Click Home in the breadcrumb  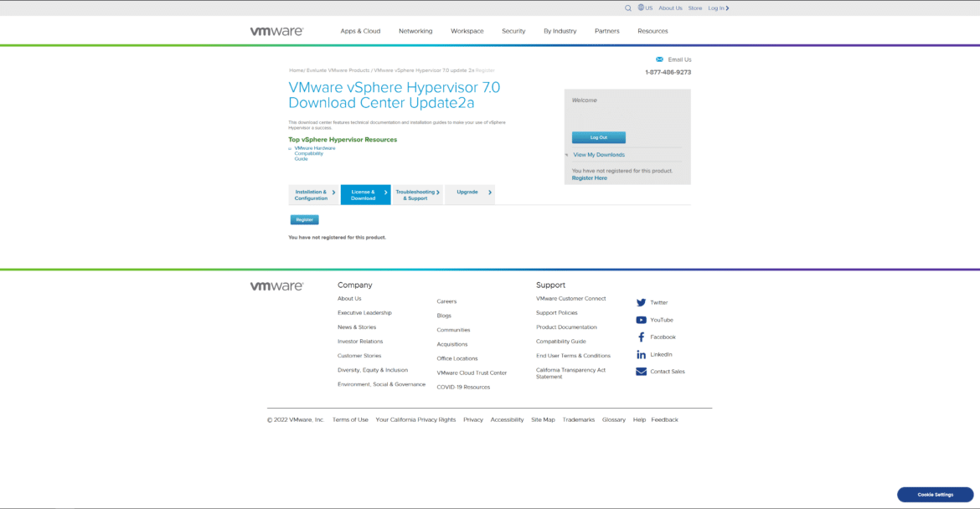[x=296, y=70]
